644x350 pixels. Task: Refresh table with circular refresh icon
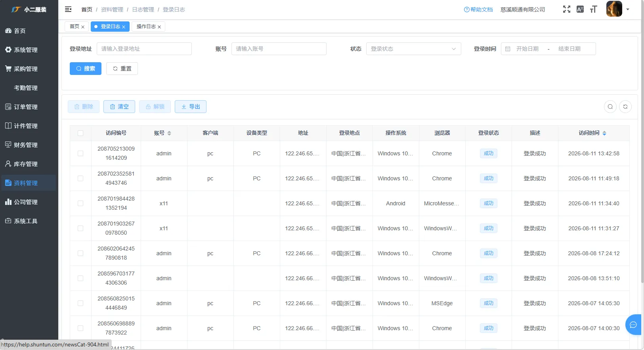625,107
